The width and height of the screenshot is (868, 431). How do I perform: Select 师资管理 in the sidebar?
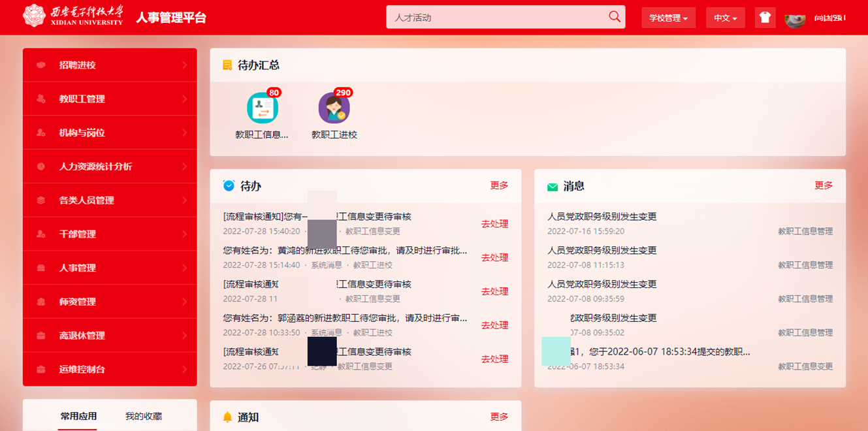(78, 302)
